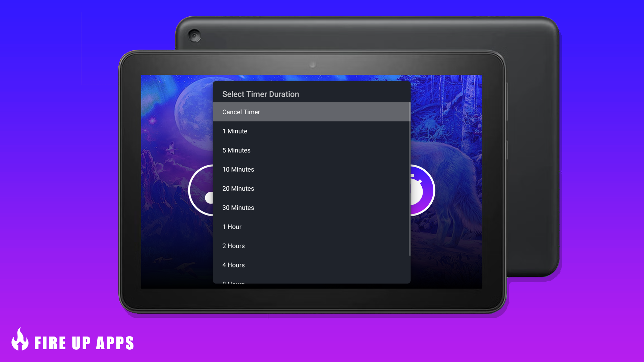Tap the round button left of dialog

(201, 190)
